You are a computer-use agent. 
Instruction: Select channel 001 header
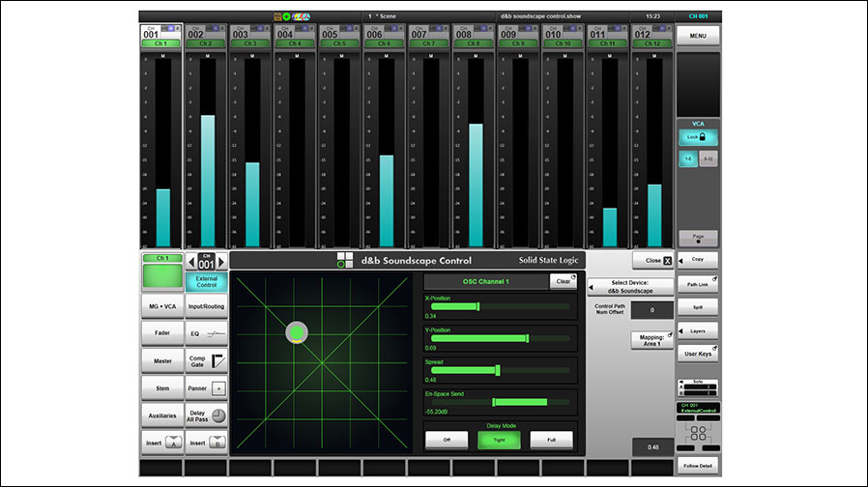tap(161, 36)
